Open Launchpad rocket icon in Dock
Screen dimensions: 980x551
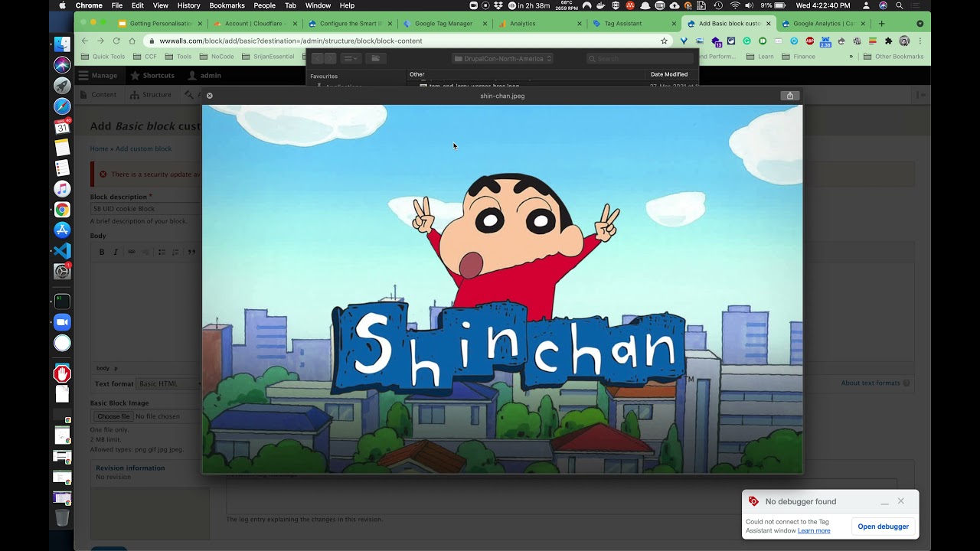pyautogui.click(x=62, y=86)
